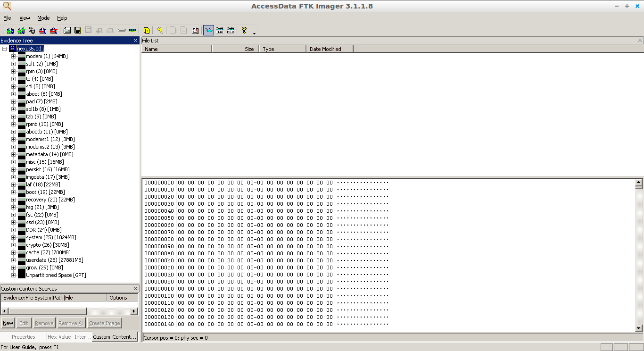Click the Create Image button
644x351 pixels.
[x=104, y=323]
